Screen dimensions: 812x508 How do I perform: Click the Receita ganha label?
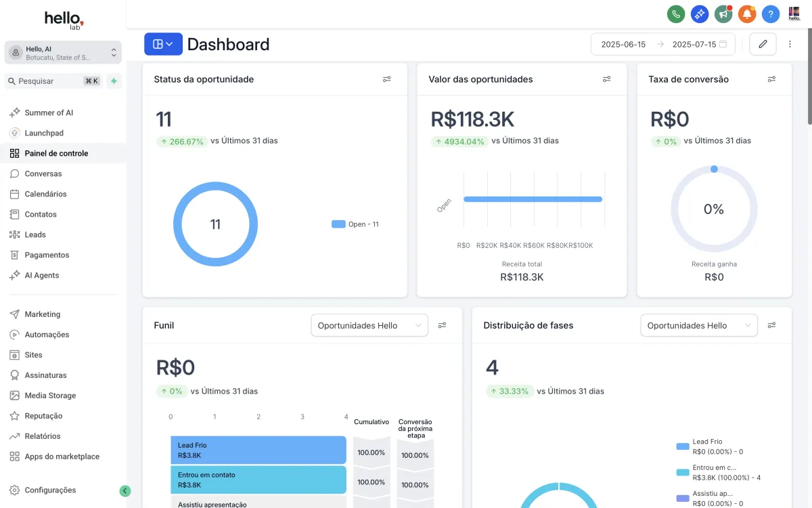coord(714,264)
